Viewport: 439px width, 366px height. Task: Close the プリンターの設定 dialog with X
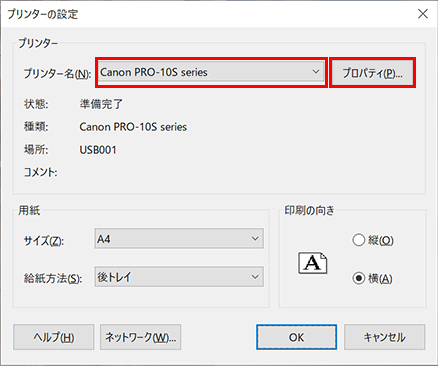[423, 14]
